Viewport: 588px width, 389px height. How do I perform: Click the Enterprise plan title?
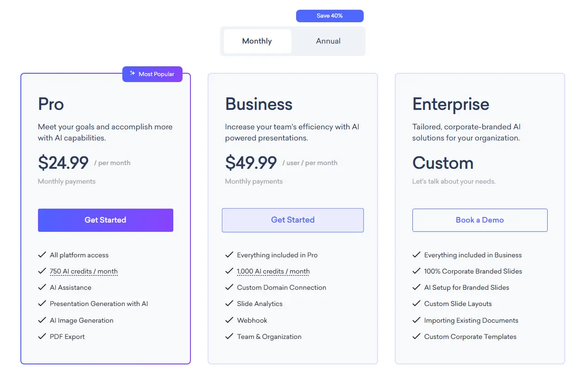[x=451, y=104]
